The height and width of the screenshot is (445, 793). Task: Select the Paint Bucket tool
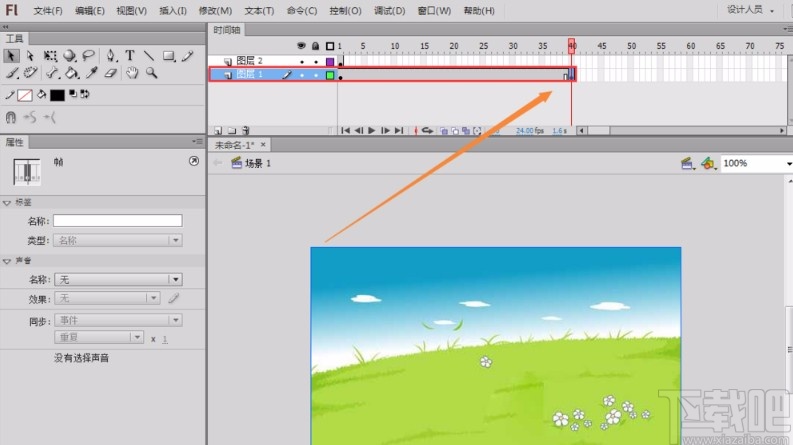coord(71,73)
